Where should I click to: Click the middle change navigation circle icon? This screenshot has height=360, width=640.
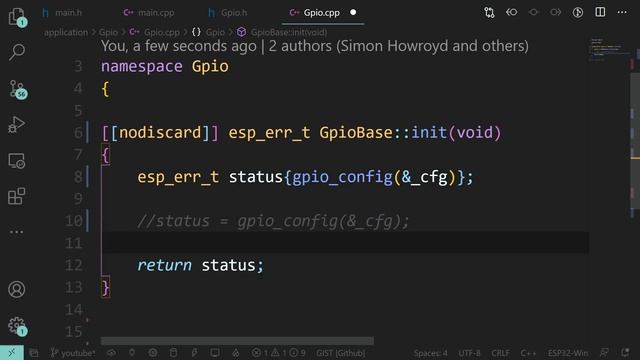(533, 13)
